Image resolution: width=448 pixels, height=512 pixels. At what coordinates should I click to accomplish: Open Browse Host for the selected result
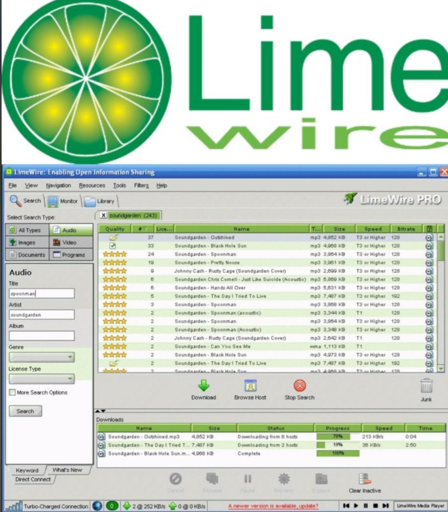(x=250, y=386)
